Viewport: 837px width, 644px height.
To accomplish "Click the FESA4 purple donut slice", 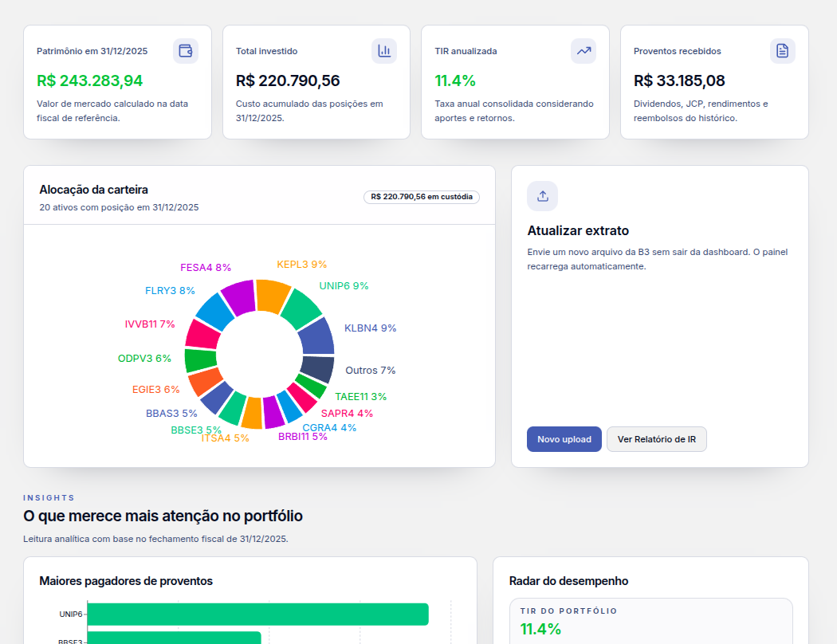I will (240, 296).
